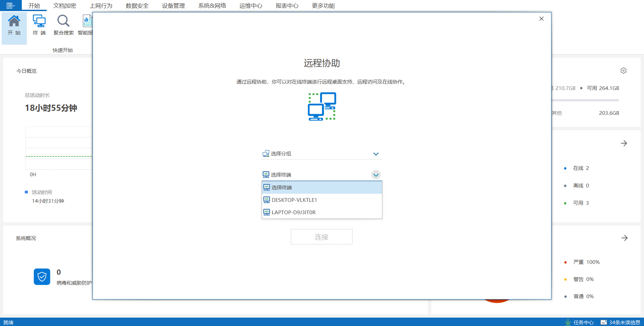This screenshot has width=644, height=326.
Task: Close the Remote Assistance dialog
Action: pyautogui.click(x=541, y=19)
